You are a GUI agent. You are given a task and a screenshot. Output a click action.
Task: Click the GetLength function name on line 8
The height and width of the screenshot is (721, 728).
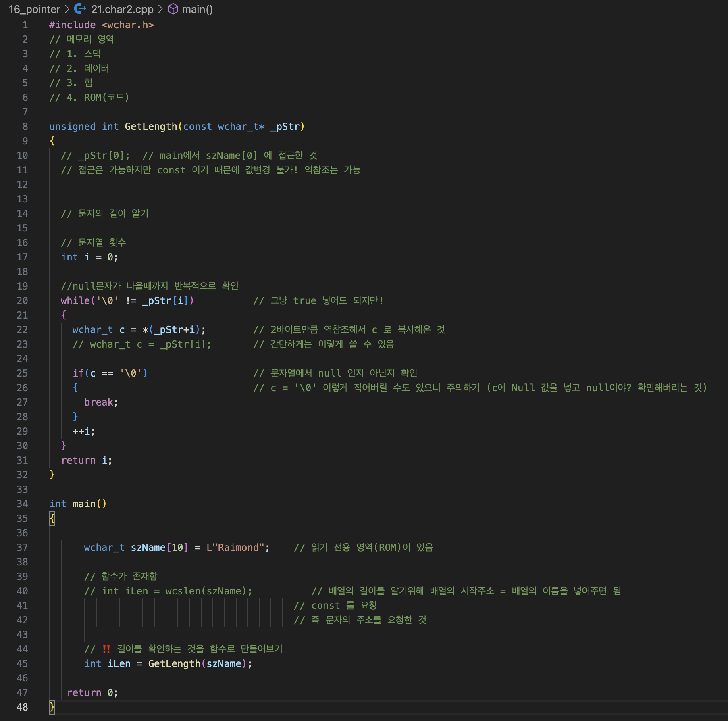[151, 127]
